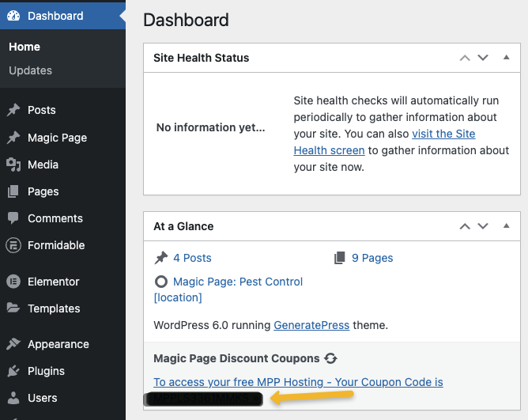Click the Site Health Status heading
This screenshot has height=420, width=528.
(x=201, y=58)
